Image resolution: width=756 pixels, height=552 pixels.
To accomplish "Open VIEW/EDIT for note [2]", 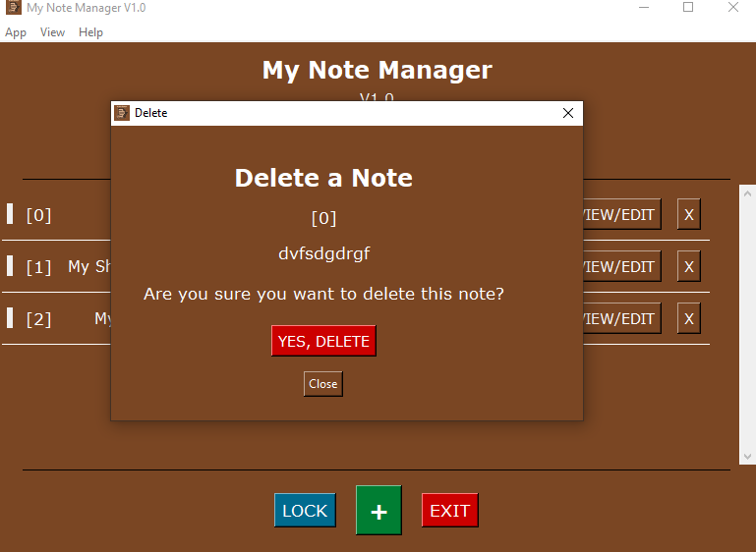I will (622, 318).
